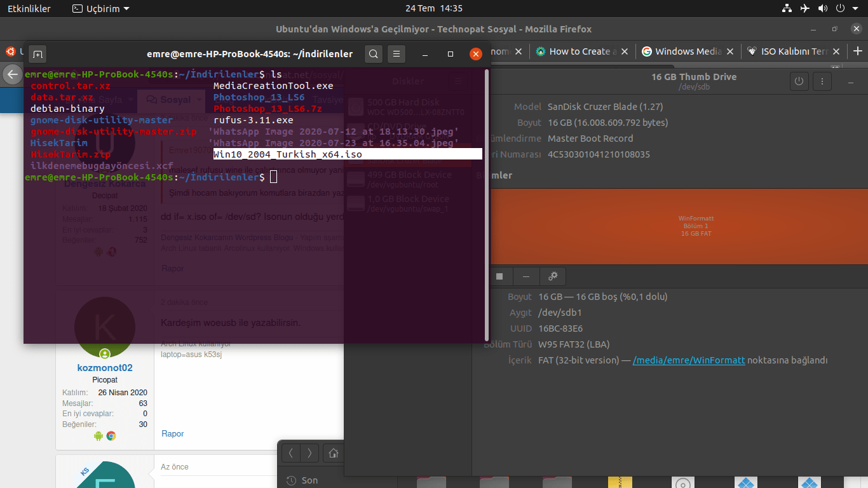
Task: Open the /media/emre/WinFormatt mount point link
Action: 689,360
